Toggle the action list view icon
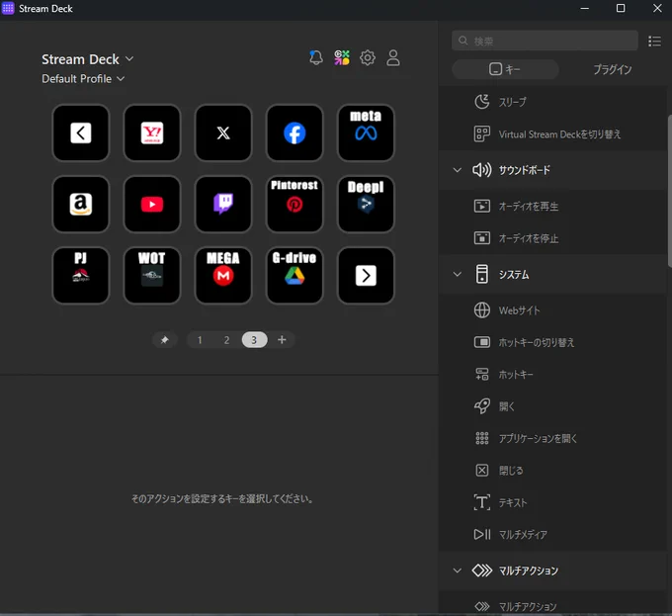 click(654, 42)
